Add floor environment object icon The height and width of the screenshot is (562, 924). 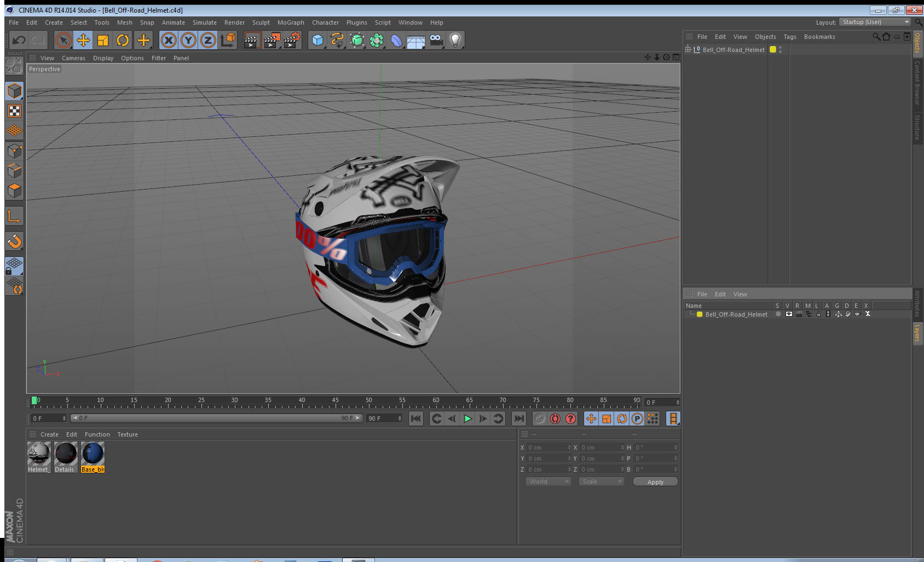tap(416, 40)
